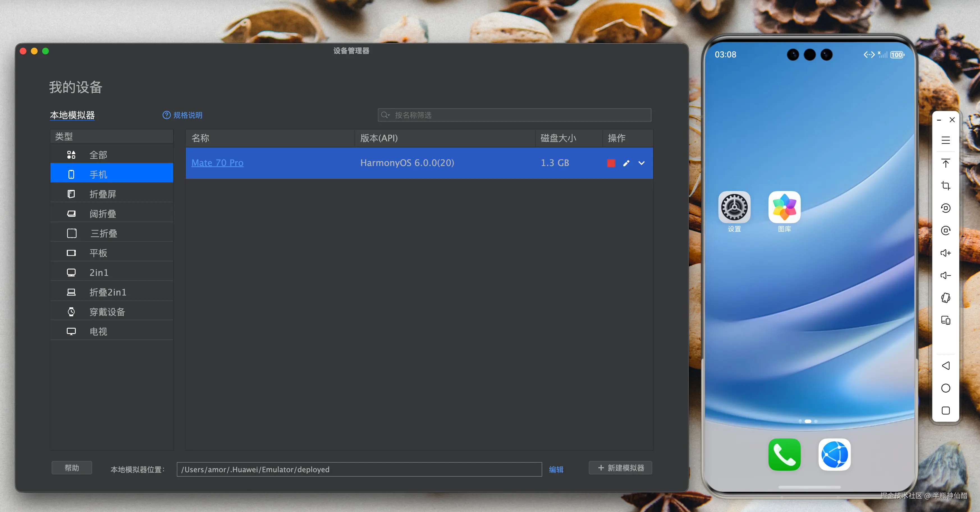Image resolution: width=980 pixels, height=512 pixels.
Task: Open the emulator toolbar hamburger menu
Action: click(945, 140)
